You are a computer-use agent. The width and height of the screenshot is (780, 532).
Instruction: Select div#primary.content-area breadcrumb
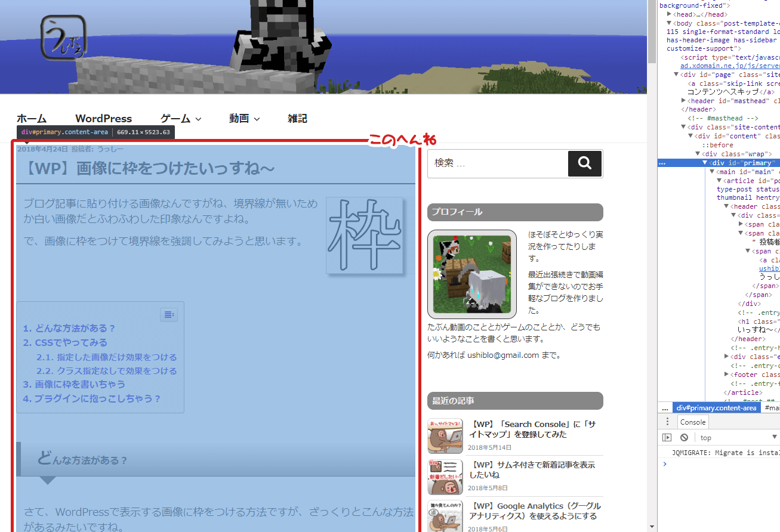pos(716,408)
